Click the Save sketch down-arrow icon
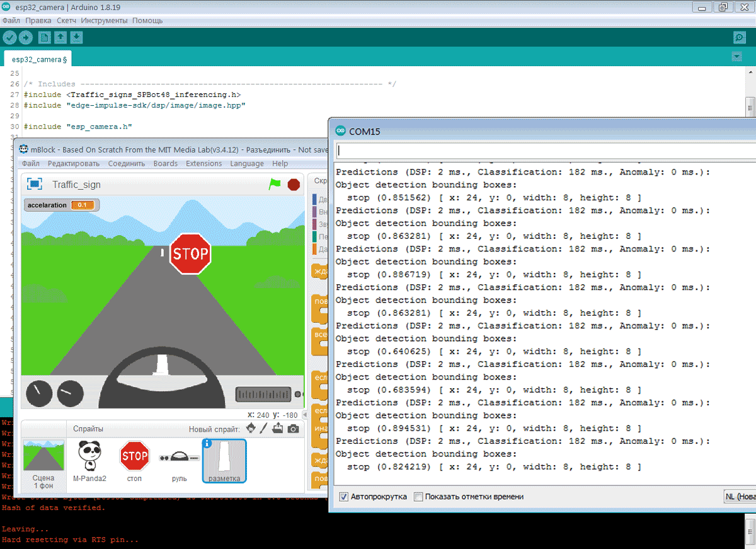 pos(77,38)
